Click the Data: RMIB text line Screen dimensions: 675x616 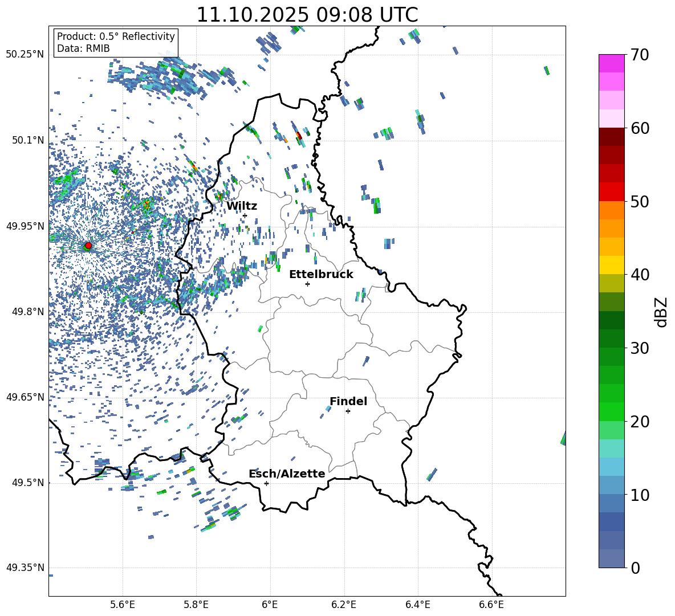pos(83,48)
